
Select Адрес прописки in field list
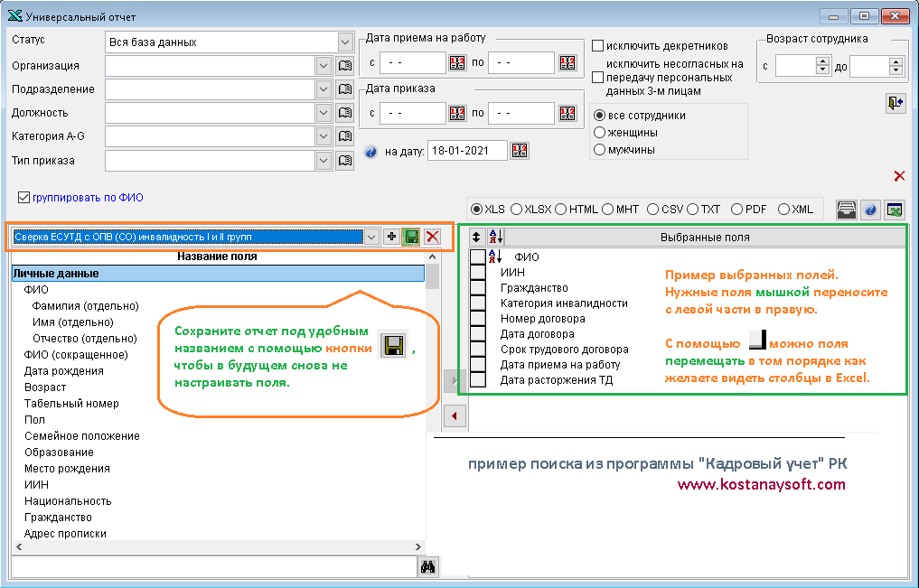65,534
